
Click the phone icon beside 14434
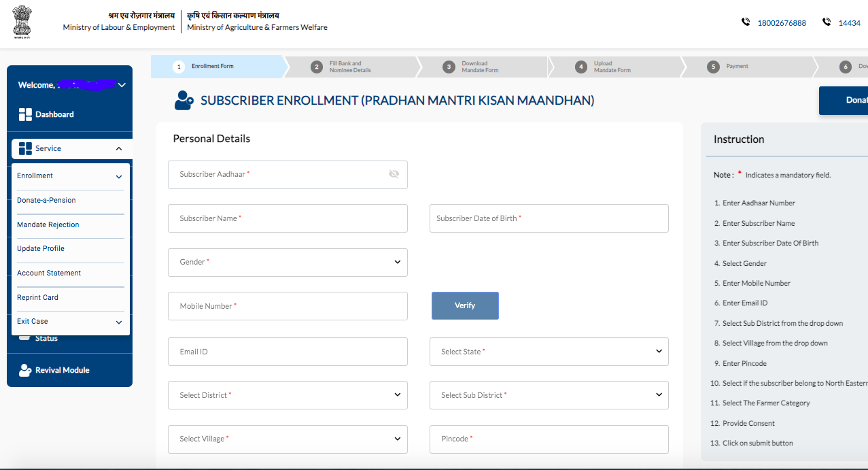tap(826, 22)
